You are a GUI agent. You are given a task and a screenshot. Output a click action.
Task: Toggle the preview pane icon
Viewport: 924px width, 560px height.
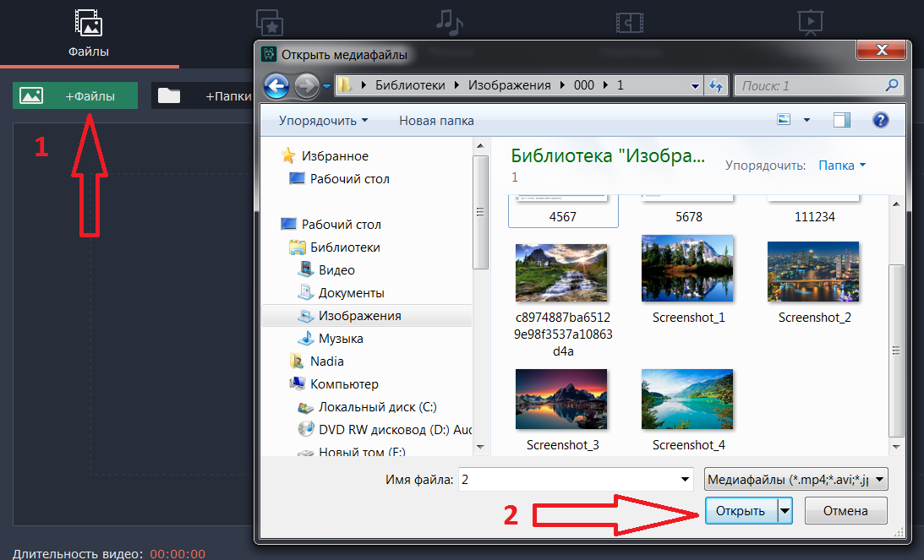coord(841,121)
